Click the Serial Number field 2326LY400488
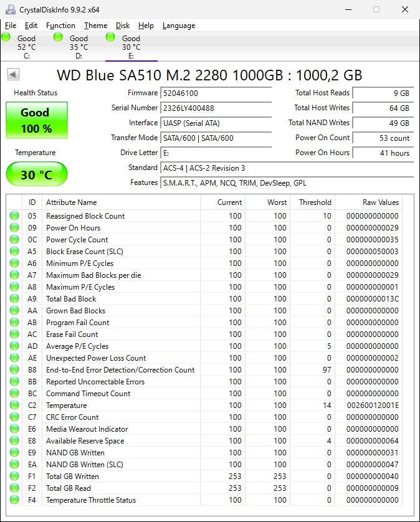The image size is (420, 522). [x=216, y=108]
